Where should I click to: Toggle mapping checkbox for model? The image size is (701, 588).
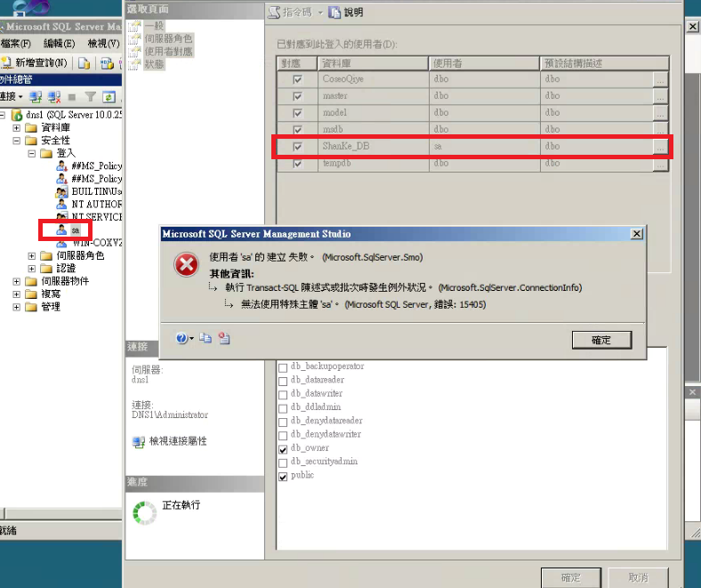pyautogui.click(x=297, y=113)
